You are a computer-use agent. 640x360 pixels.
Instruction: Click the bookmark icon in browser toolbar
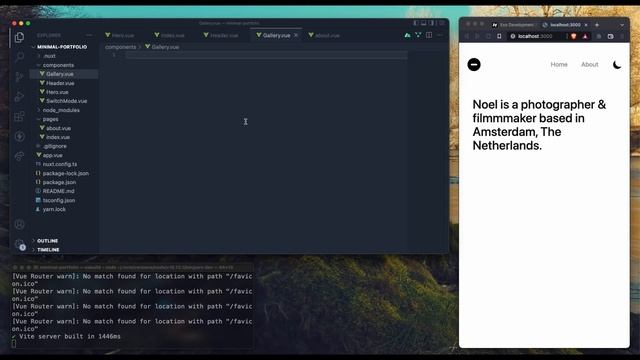[x=499, y=36]
